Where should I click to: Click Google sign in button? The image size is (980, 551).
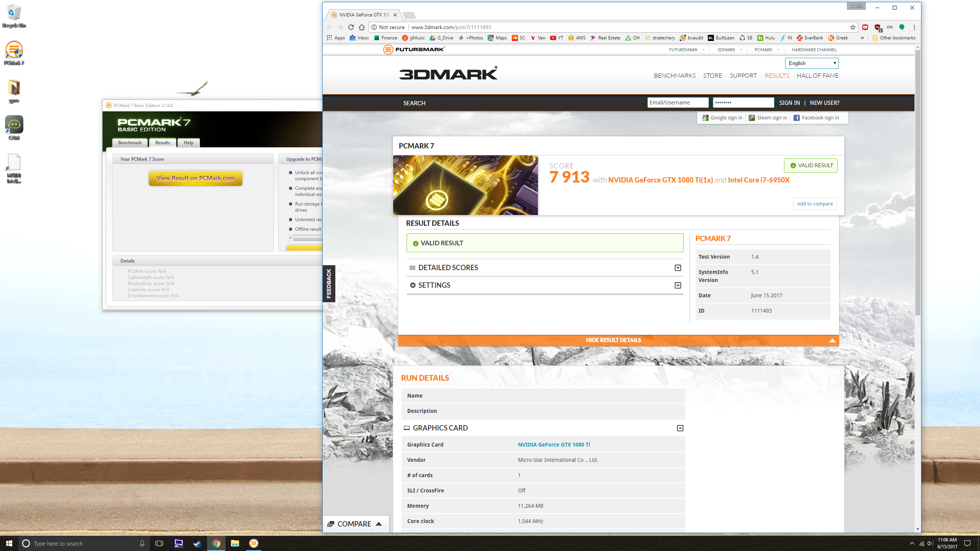tap(722, 118)
